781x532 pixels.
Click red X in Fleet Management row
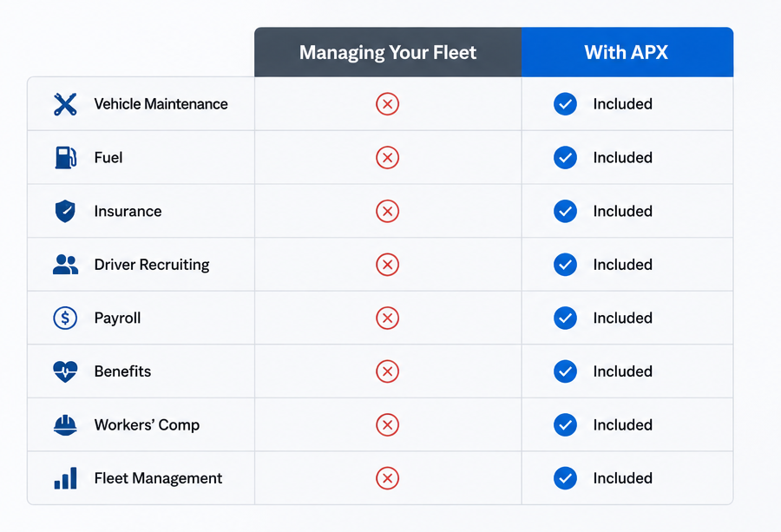tap(388, 478)
